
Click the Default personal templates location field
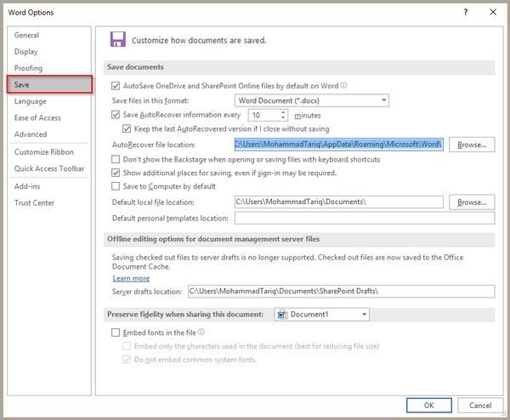(x=365, y=218)
